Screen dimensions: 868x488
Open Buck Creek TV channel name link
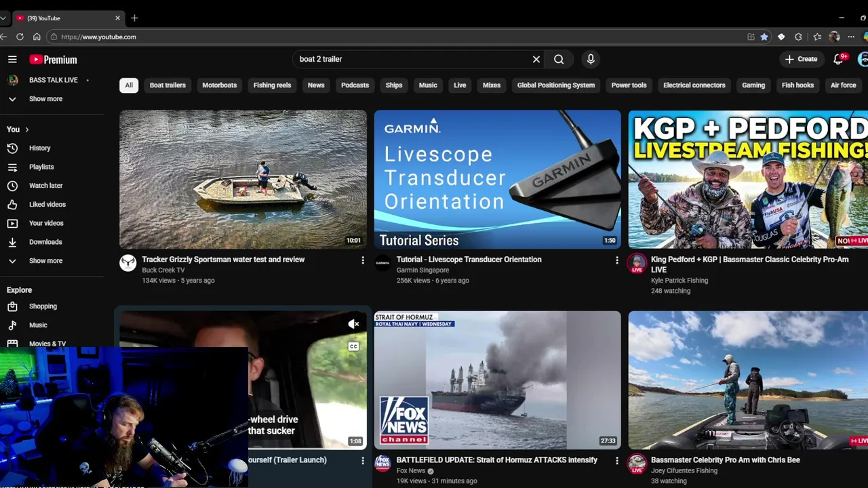[163, 270]
